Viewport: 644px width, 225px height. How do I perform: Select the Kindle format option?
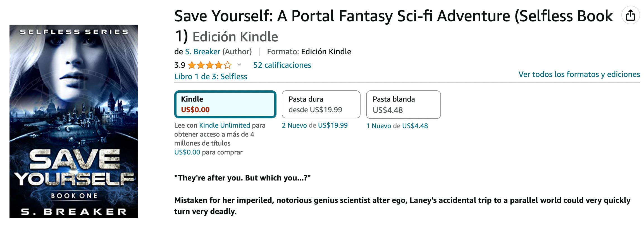(225, 104)
